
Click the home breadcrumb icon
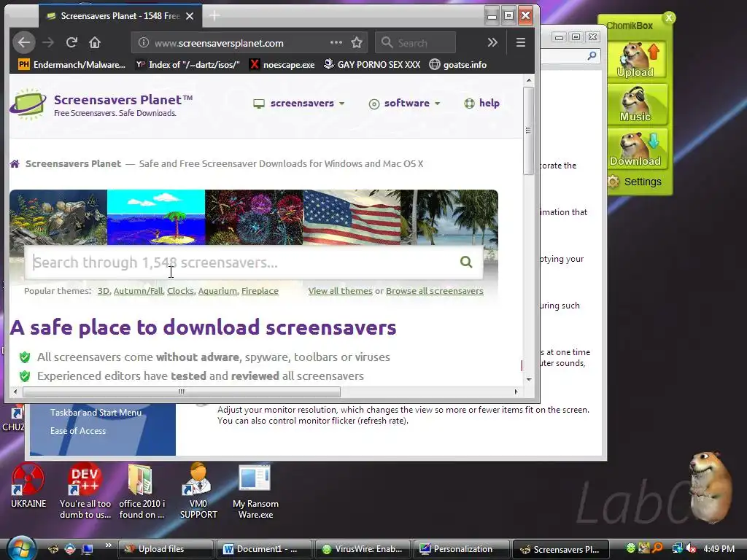[15, 164]
